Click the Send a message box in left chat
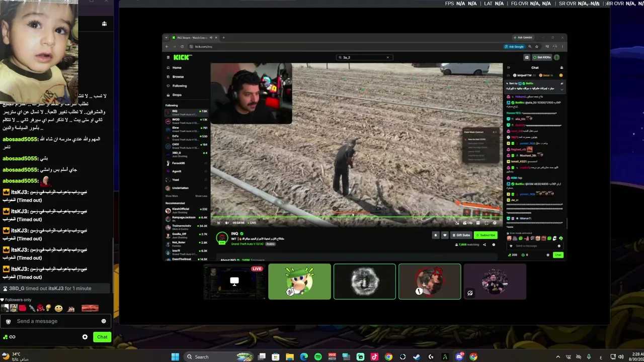 pyautogui.click(x=55, y=321)
